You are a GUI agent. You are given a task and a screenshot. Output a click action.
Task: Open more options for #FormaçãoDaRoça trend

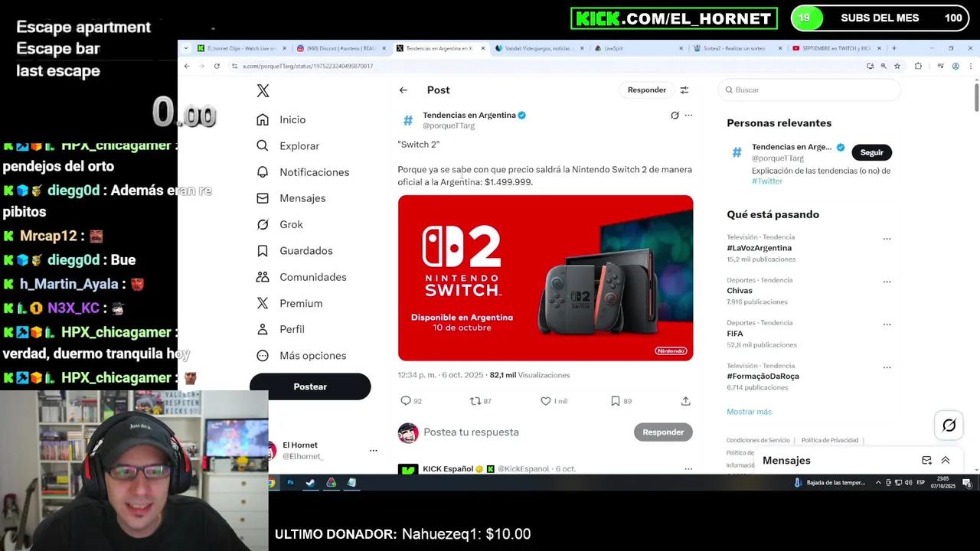click(x=887, y=367)
